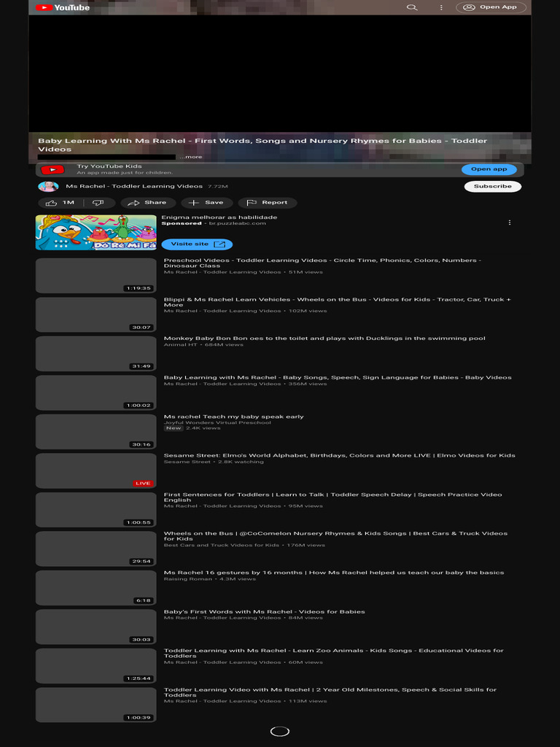Screen dimensions: 560x747
Task: Click the Sesame Street 2.8K watching text
Action: pos(214,462)
